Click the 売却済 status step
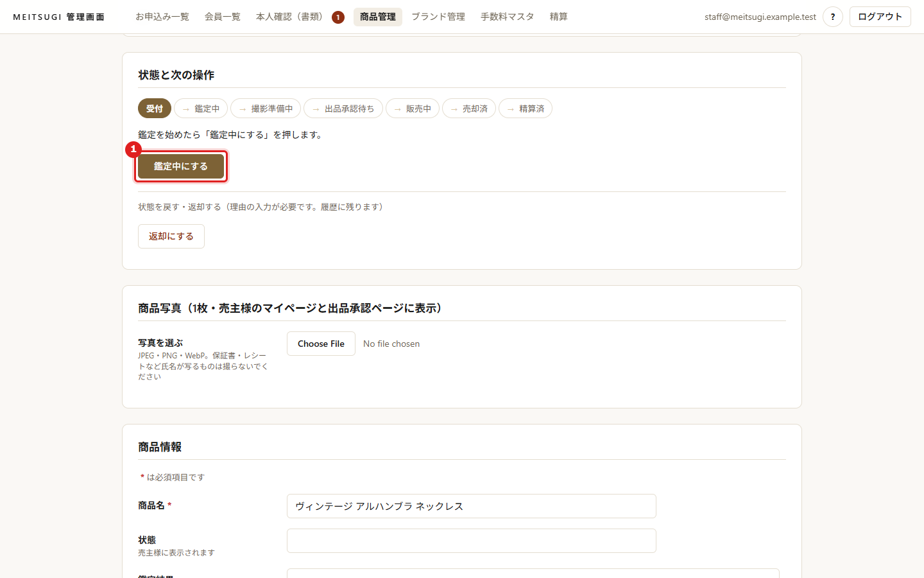Image resolution: width=924 pixels, height=578 pixels. [x=469, y=109]
